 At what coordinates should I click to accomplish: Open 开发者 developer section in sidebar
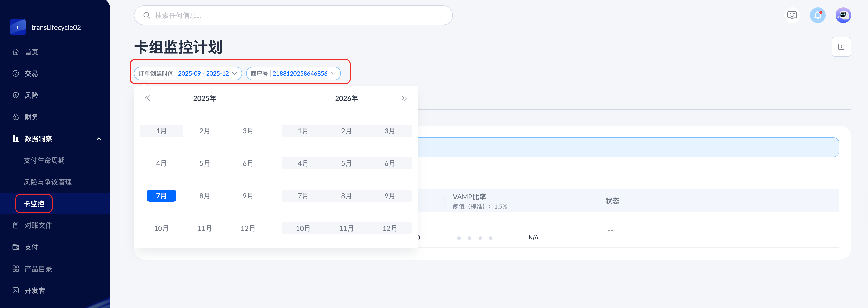[34, 291]
